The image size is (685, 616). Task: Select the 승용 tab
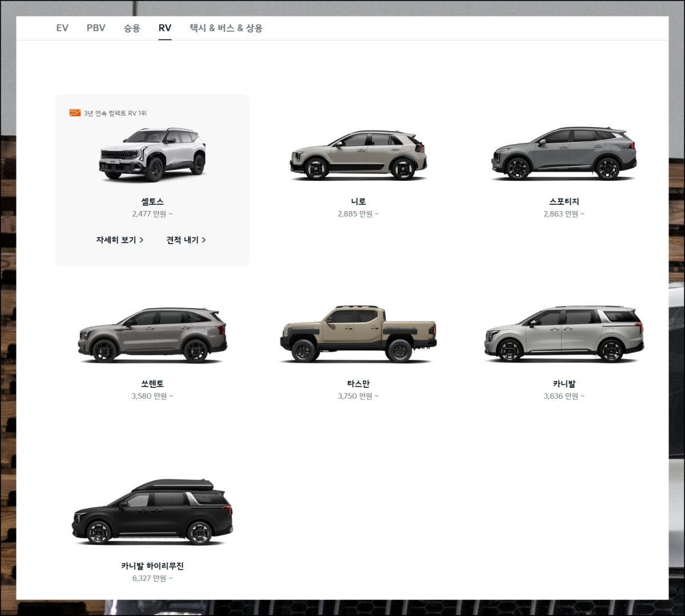point(132,28)
